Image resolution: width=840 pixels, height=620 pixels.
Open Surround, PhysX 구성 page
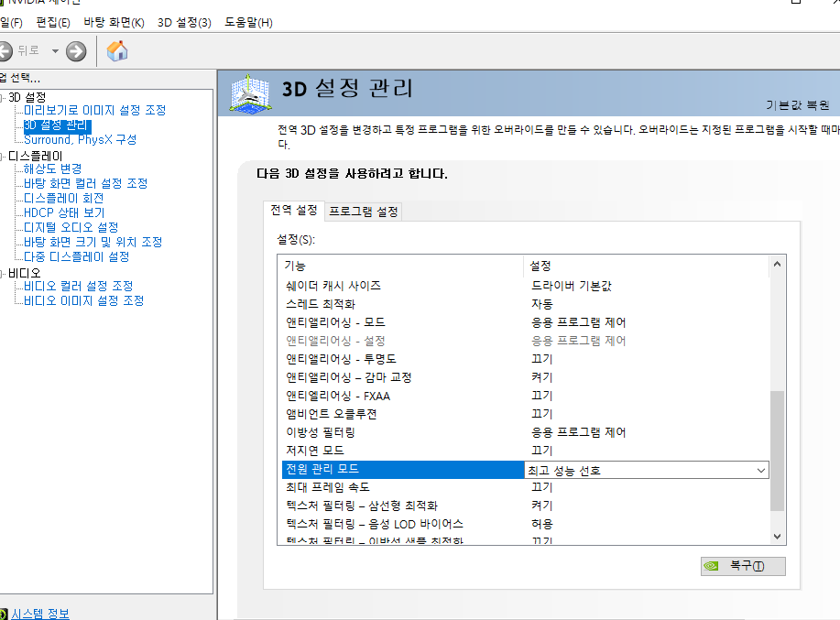tap(80, 140)
